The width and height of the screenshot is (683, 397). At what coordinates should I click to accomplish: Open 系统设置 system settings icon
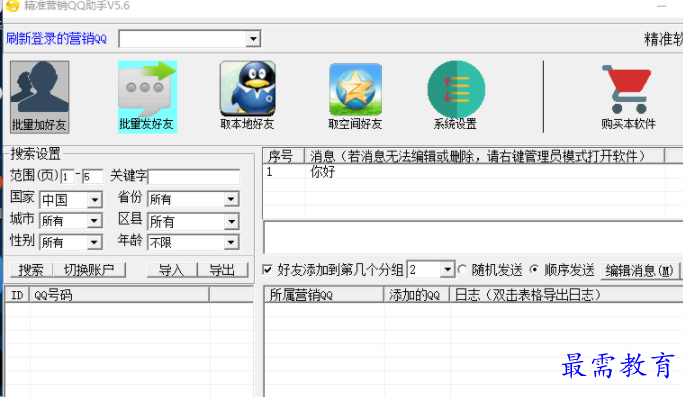456,95
